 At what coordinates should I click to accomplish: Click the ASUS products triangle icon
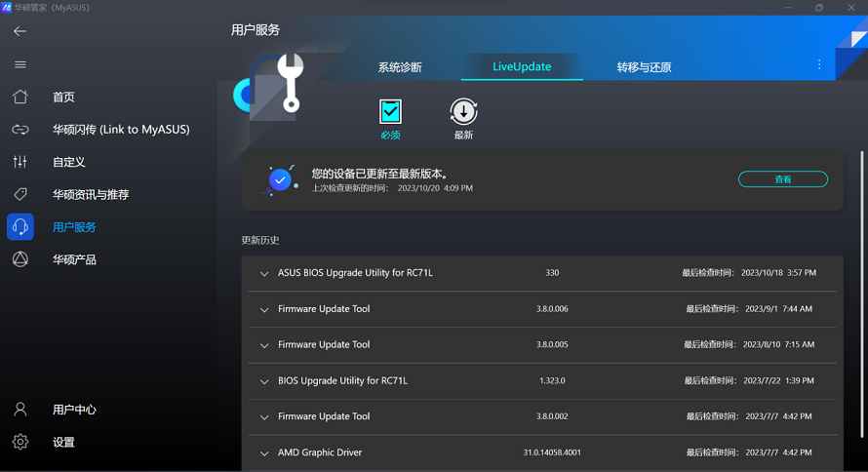click(x=20, y=259)
